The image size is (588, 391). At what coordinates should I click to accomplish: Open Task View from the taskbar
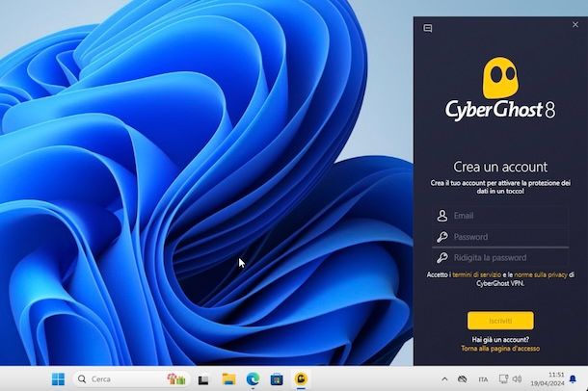[203, 379]
